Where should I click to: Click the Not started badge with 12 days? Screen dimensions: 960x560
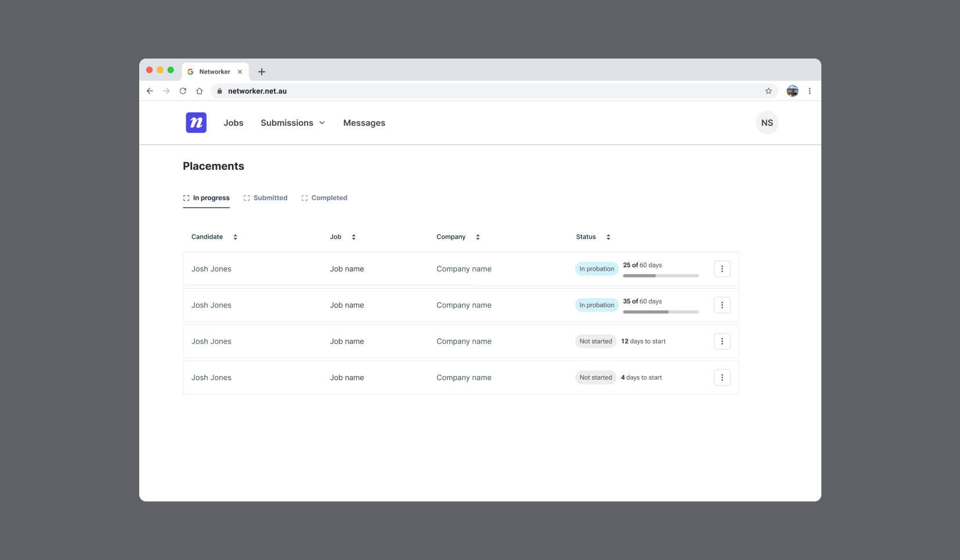pyautogui.click(x=596, y=341)
